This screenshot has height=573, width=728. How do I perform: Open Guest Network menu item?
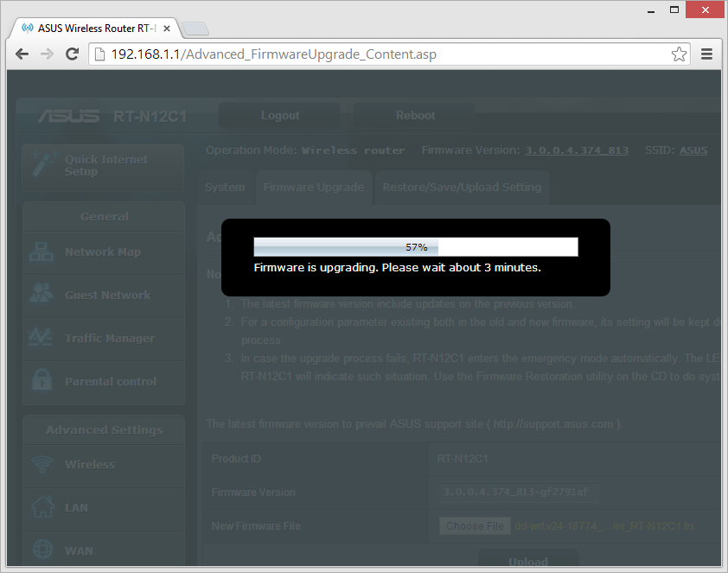coord(104,296)
